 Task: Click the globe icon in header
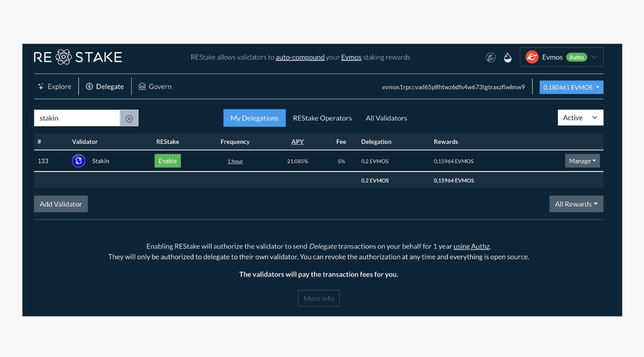click(x=491, y=57)
